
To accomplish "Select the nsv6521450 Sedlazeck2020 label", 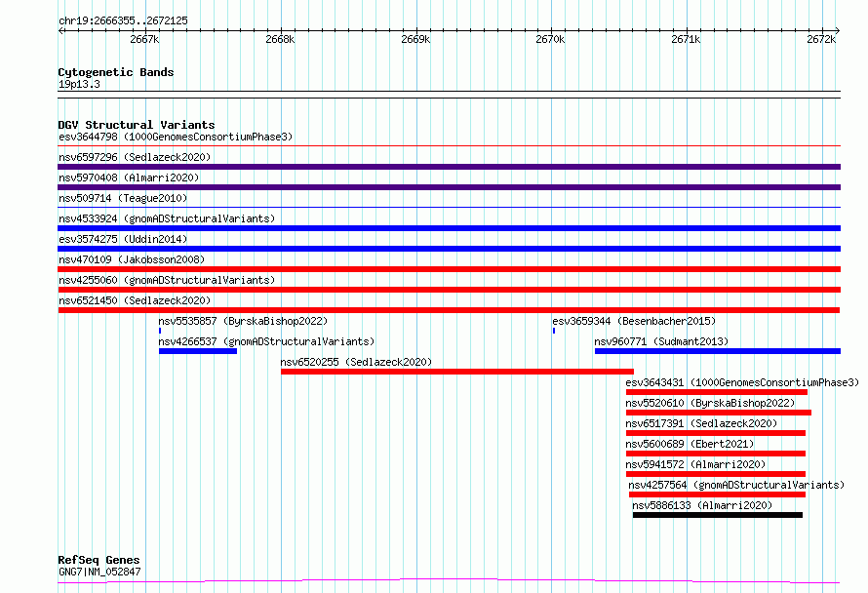I will (x=135, y=300).
